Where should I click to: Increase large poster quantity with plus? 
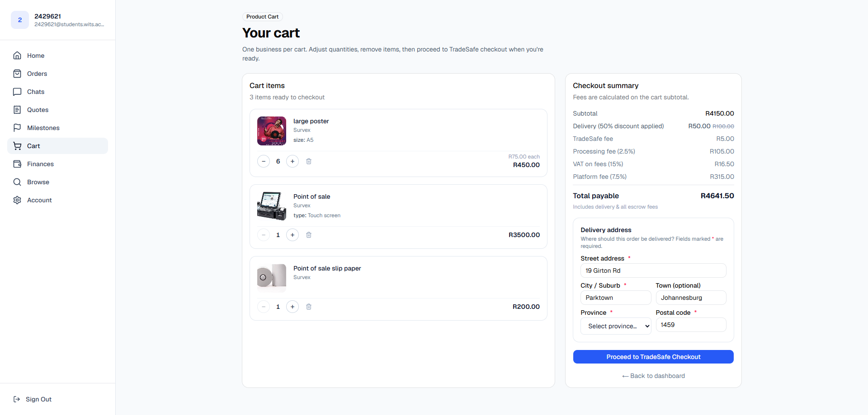[292, 161]
